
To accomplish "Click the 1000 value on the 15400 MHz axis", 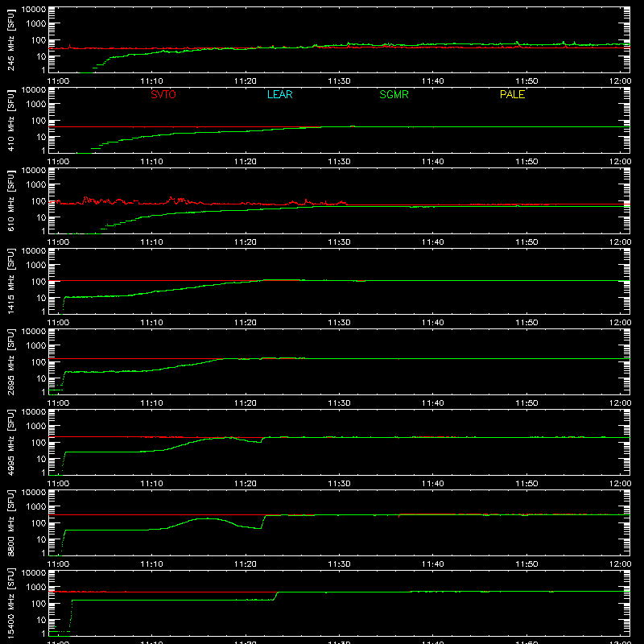I will click(36, 587).
